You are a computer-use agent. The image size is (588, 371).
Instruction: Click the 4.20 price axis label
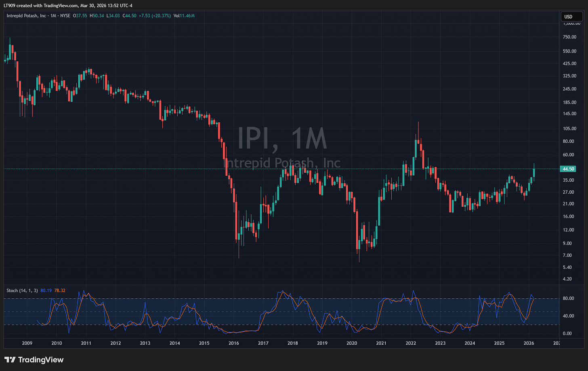567,279
